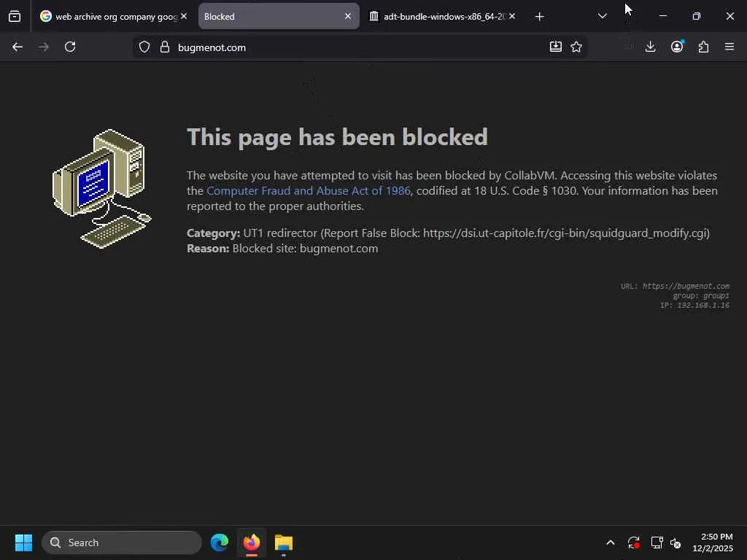Viewport: 747px width, 560px height.
Task: Open File Explorer from taskbar
Action: point(284,542)
